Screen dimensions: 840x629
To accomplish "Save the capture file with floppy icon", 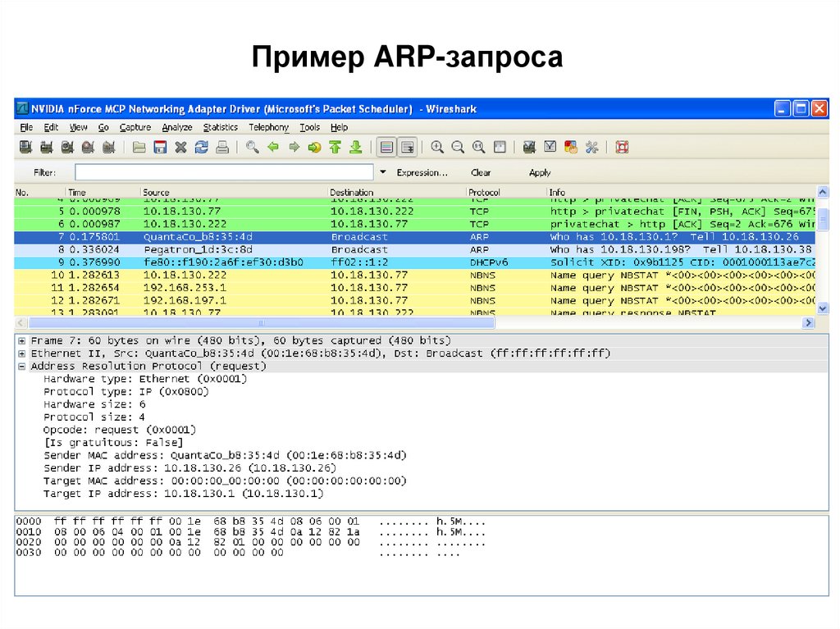I will pyautogui.click(x=160, y=148).
